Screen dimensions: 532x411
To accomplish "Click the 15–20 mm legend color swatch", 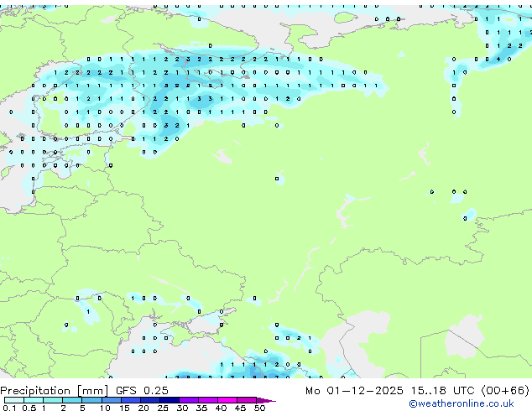I will click(x=130, y=400).
